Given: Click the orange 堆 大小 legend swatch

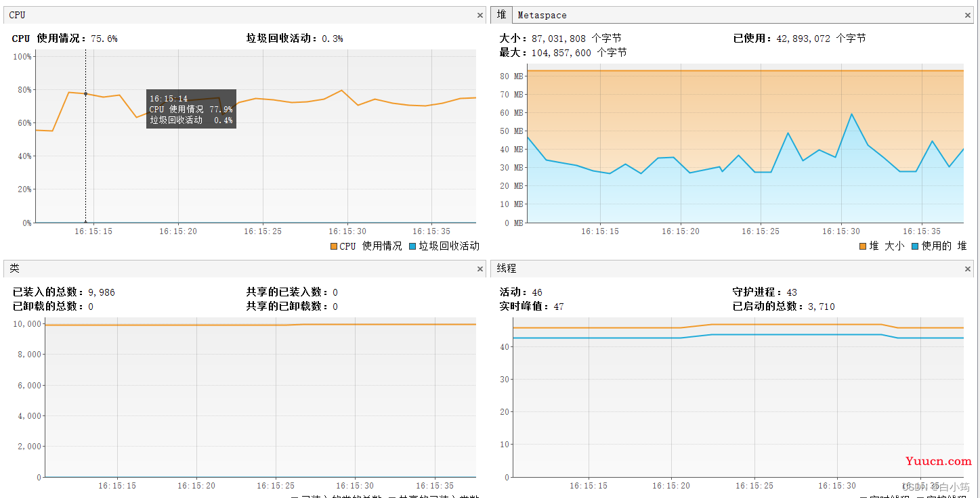Looking at the screenshot, I should coord(863,246).
